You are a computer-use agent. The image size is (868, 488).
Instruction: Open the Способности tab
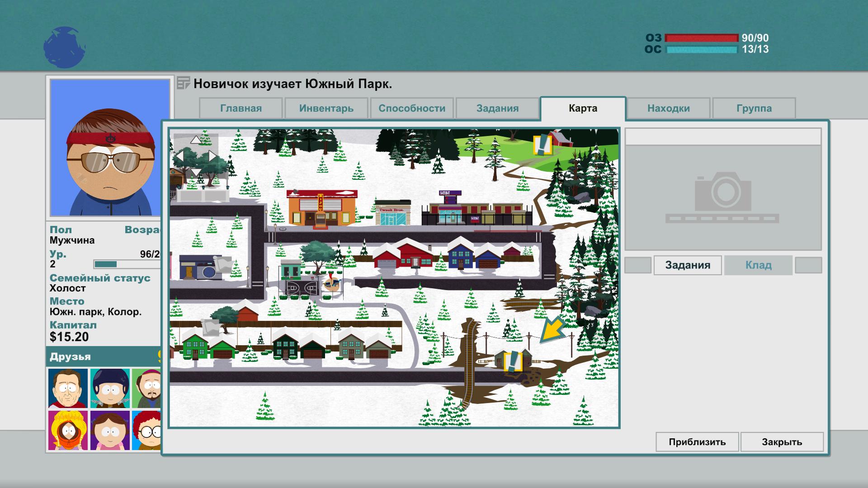[x=412, y=108]
